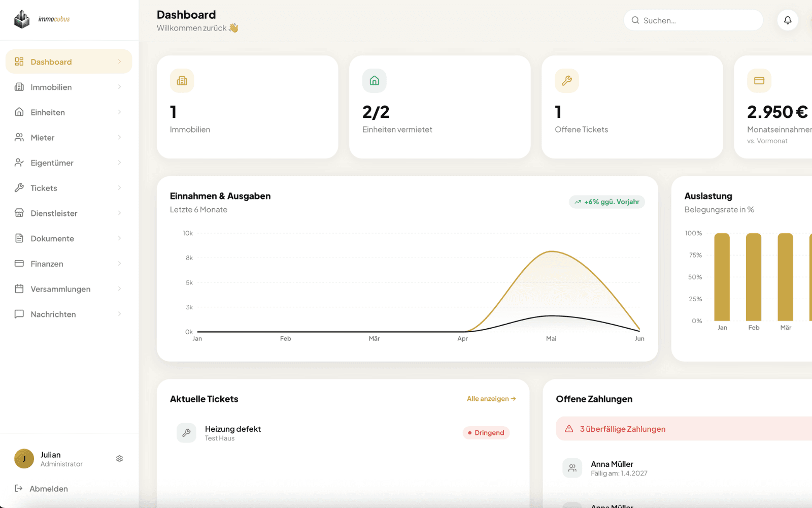
Task: Expand the Dokumente chevron
Action: coord(120,238)
